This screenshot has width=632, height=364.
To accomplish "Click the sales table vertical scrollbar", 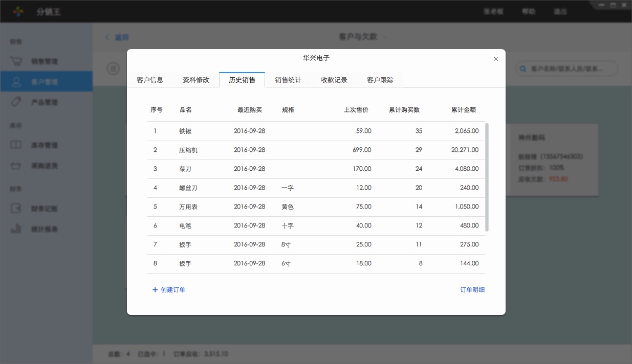I will click(x=487, y=177).
